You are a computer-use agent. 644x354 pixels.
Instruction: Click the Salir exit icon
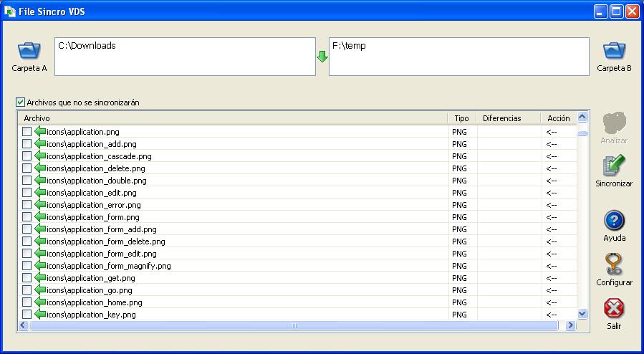point(614,309)
